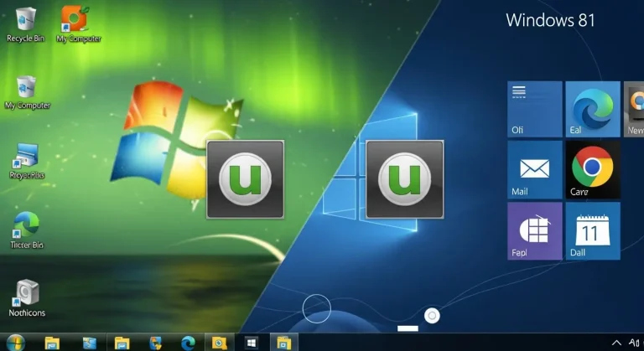Click uTorrent icon beside the Windows 7 flag
The width and height of the screenshot is (644, 351).
pyautogui.click(x=245, y=179)
